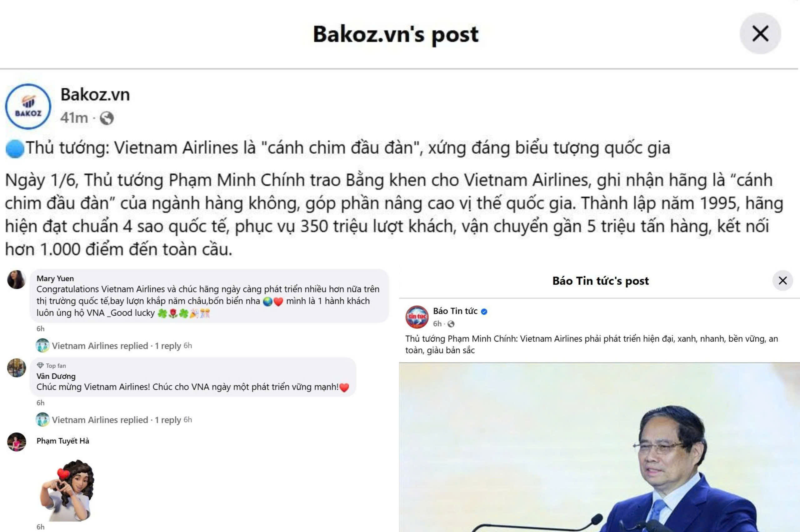Click the globe icon beside Báo Tin tức 6h
Screen dimensions: 800x532
(451, 324)
